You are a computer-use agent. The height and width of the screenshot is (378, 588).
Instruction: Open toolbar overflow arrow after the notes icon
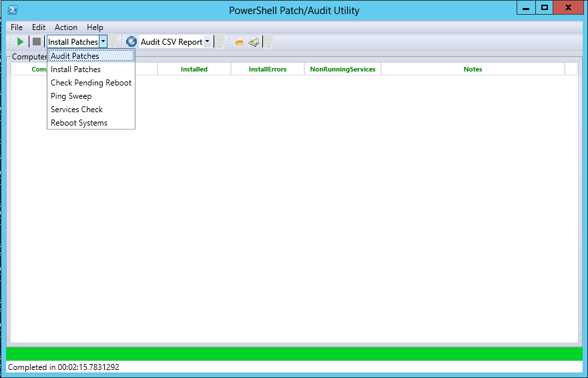tap(268, 44)
